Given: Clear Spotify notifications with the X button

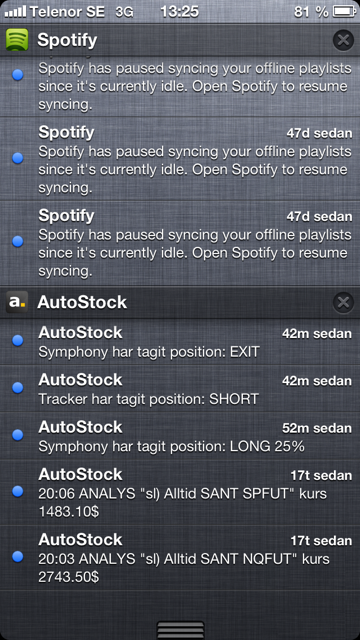Looking at the screenshot, I should click(343, 40).
